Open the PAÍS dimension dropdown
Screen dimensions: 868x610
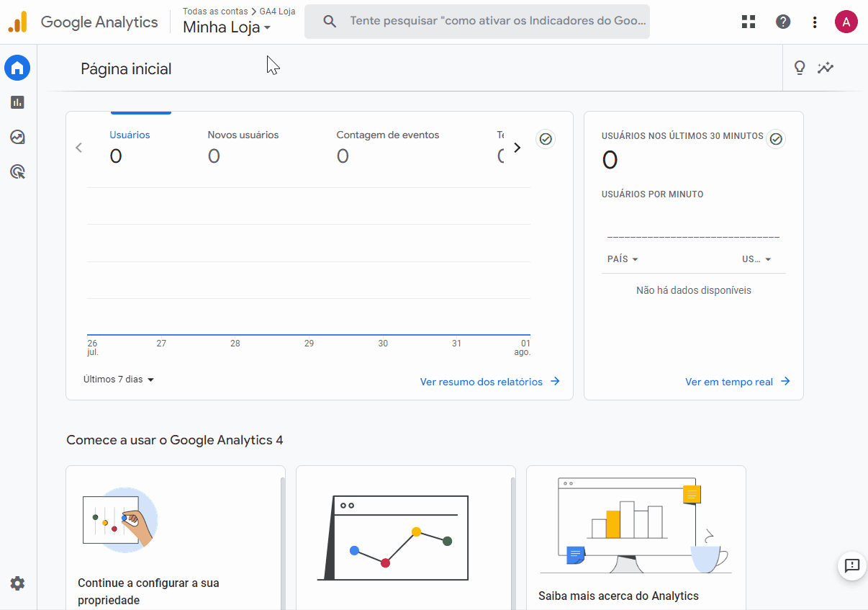[x=623, y=259]
